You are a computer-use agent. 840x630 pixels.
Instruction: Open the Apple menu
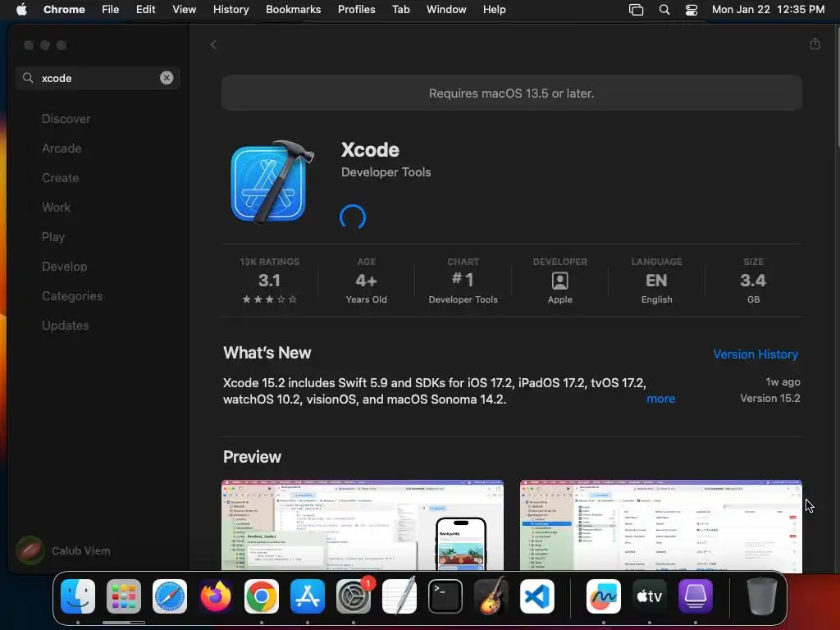pos(21,10)
